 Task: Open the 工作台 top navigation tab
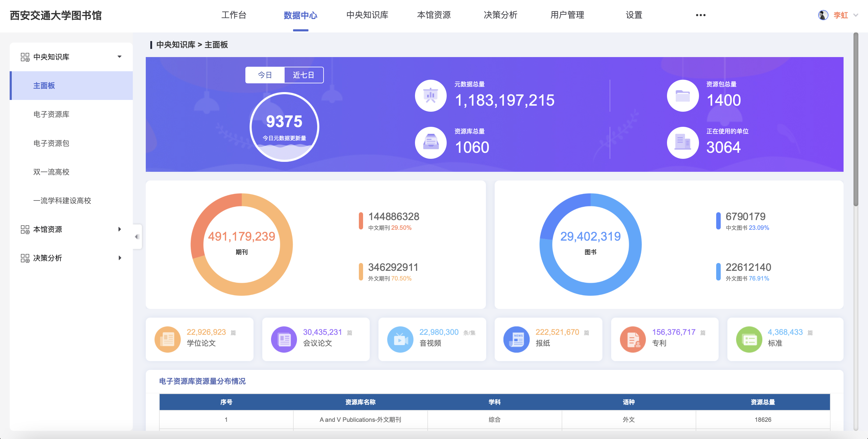(234, 15)
